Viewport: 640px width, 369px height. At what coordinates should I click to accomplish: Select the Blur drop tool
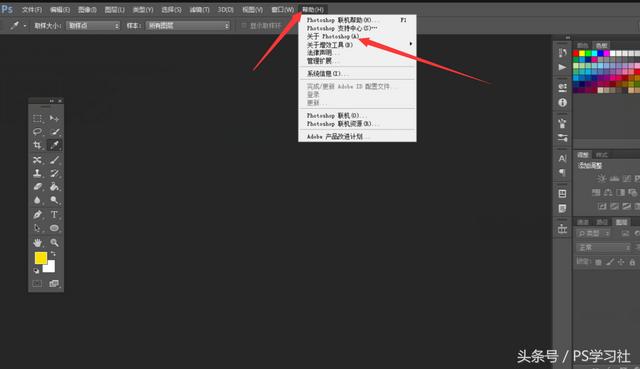[37, 200]
